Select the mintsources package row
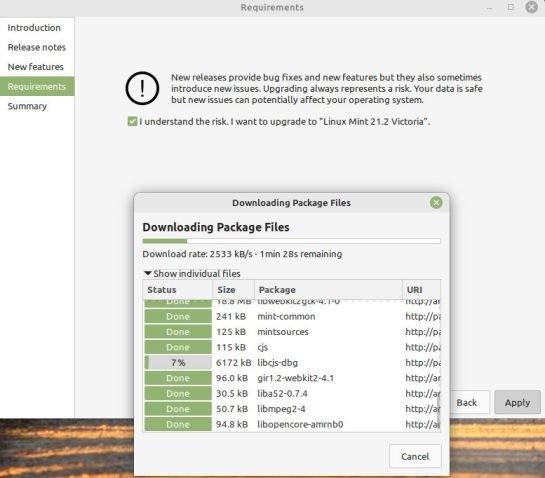This screenshot has width=545, height=478. tap(292, 332)
